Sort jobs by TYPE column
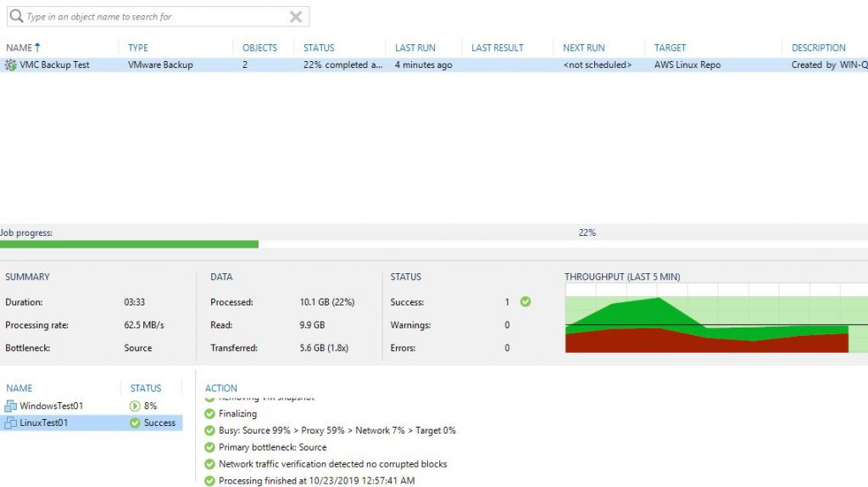868x487 pixels. pyautogui.click(x=138, y=48)
